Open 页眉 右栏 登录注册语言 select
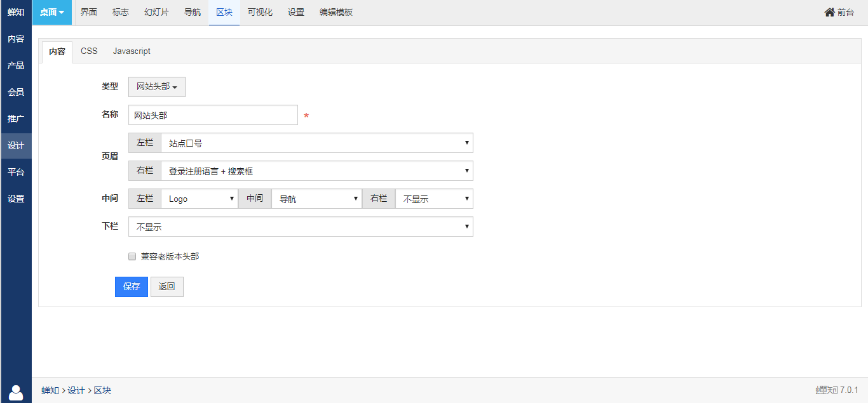This screenshot has width=868, height=403. click(317, 171)
